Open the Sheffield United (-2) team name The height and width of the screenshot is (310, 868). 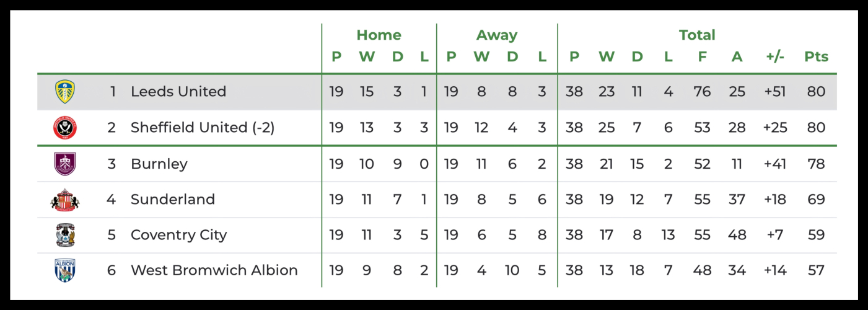coord(202,128)
